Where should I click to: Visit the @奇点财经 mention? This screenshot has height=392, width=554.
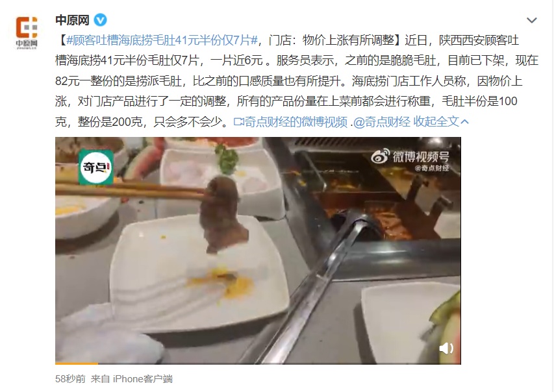click(382, 122)
